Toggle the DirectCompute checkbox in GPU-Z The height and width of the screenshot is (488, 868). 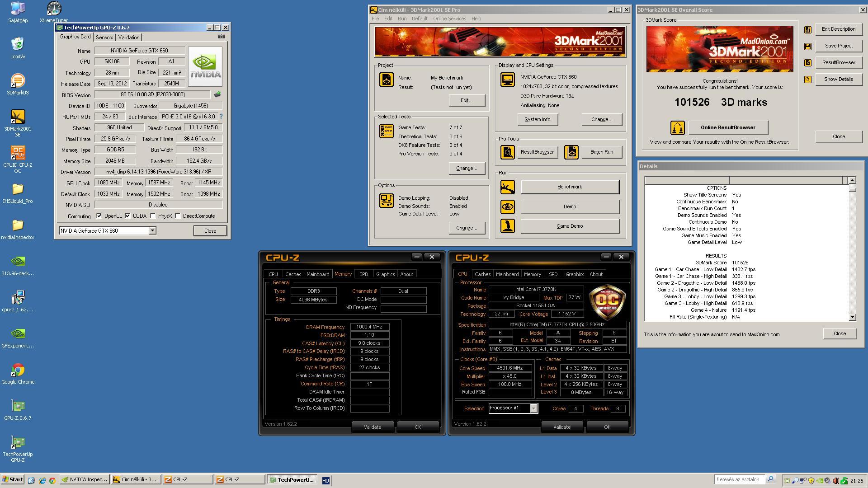point(178,216)
